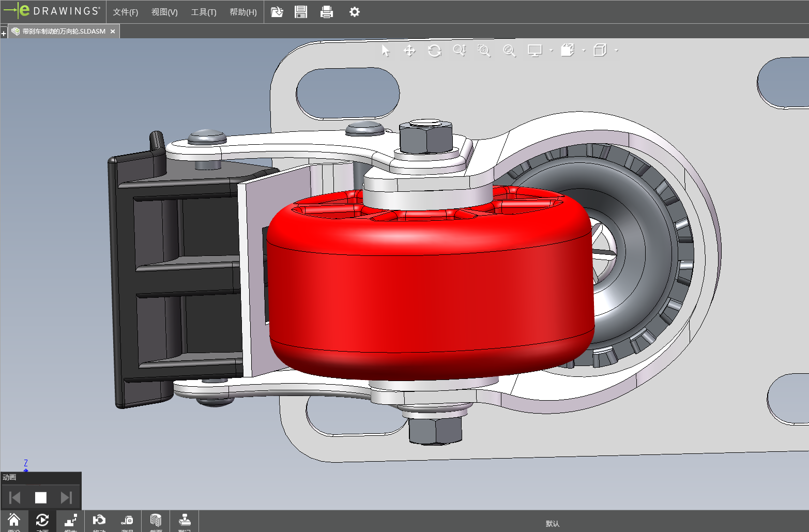Open the Measure tape tool

[127, 521]
